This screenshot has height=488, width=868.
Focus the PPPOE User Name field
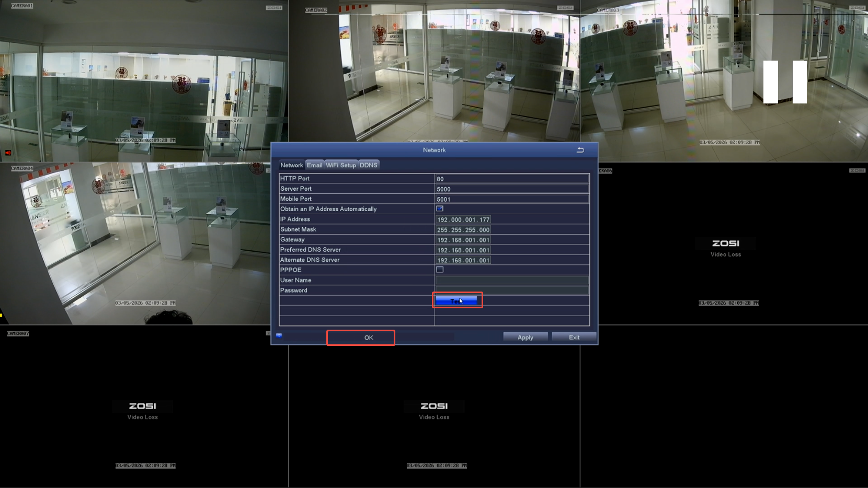point(511,280)
